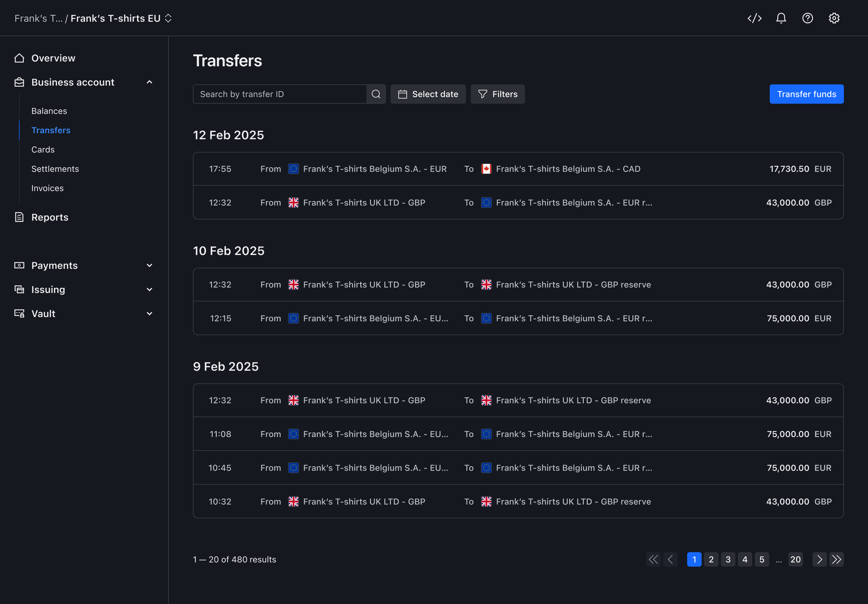Expand the Payments section chevron
Image resolution: width=868 pixels, height=604 pixels.
tap(149, 265)
